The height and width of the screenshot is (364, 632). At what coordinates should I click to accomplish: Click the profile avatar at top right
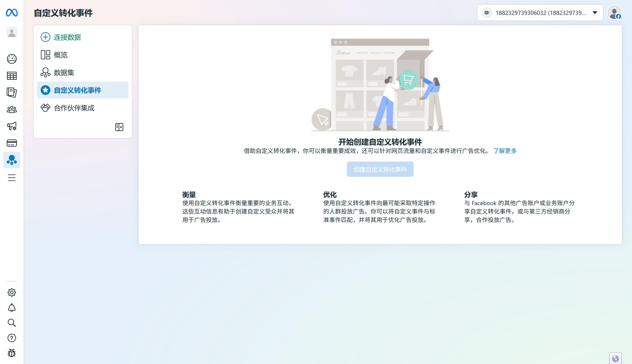pyautogui.click(x=615, y=12)
